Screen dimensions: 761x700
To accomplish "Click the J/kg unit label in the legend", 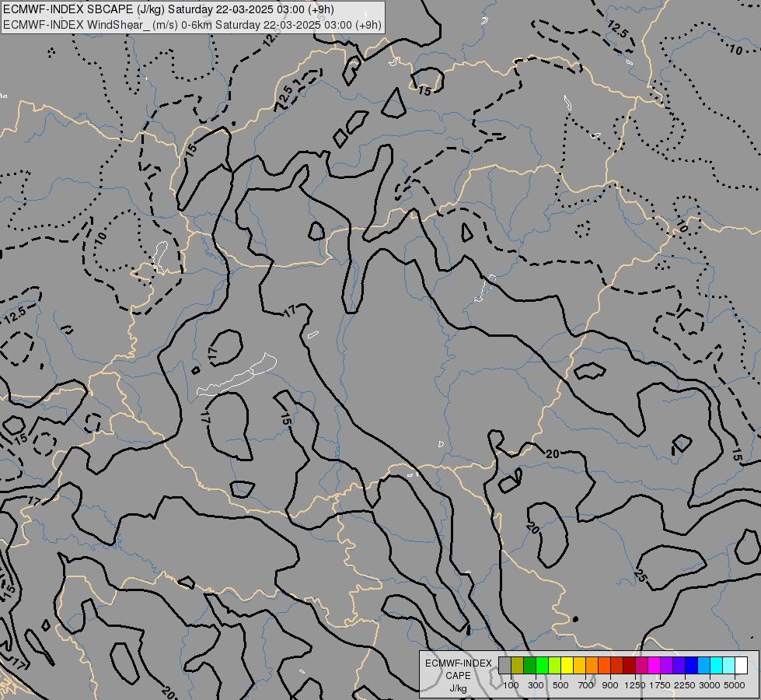I will (x=458, y=688).
